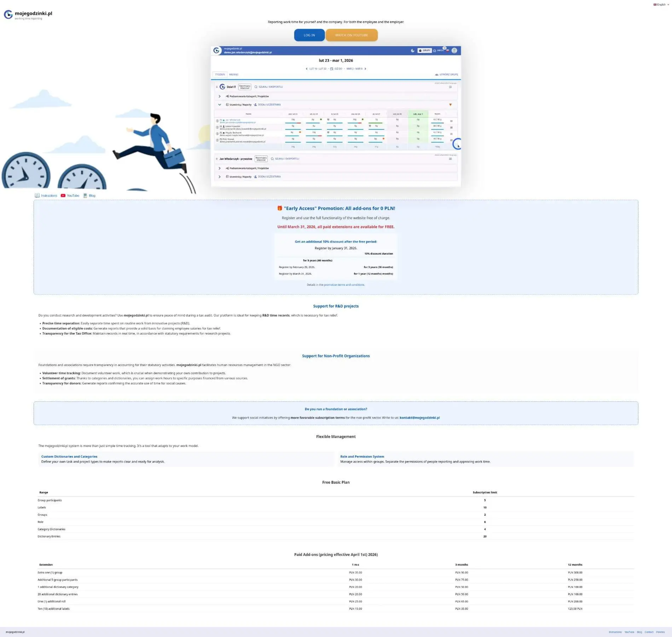
Task: Click DODAJ UCZESTNIKA under Dział IT
Action: coord(267,105)
